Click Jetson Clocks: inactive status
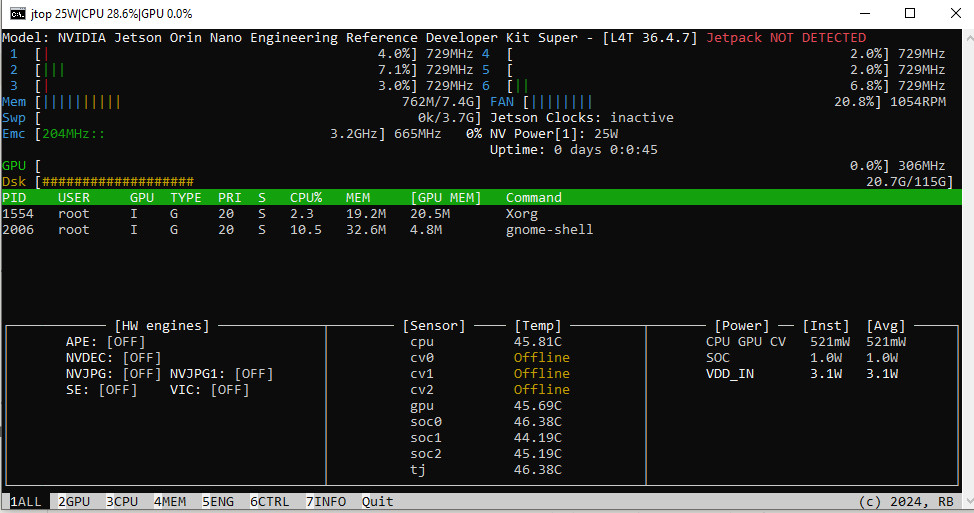Screen dimensions: 974x513 pyautogui.click(x=581, y=117)
